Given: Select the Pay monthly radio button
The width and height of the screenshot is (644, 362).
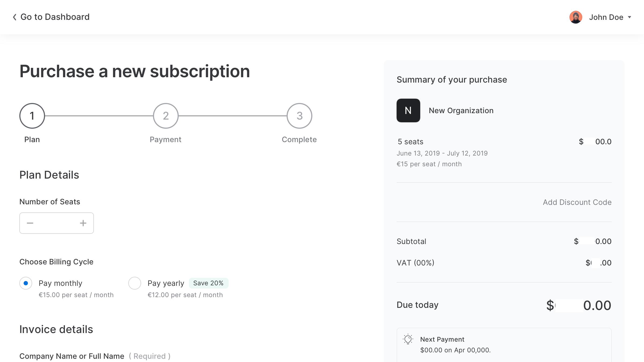Looking at the screenshot, I should pos(26,283).
